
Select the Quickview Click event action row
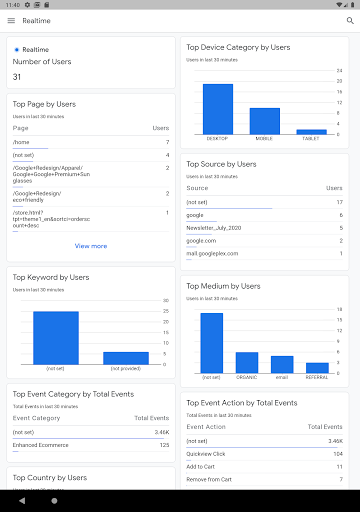pyautogui.click(x=265, y=454)
